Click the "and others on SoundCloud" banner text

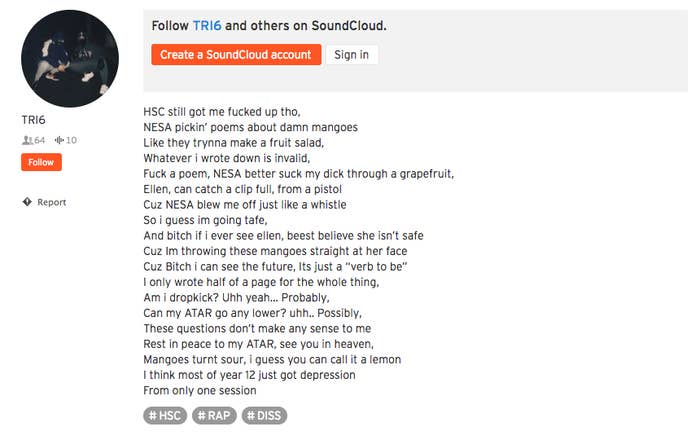click(x=305, y=26)
